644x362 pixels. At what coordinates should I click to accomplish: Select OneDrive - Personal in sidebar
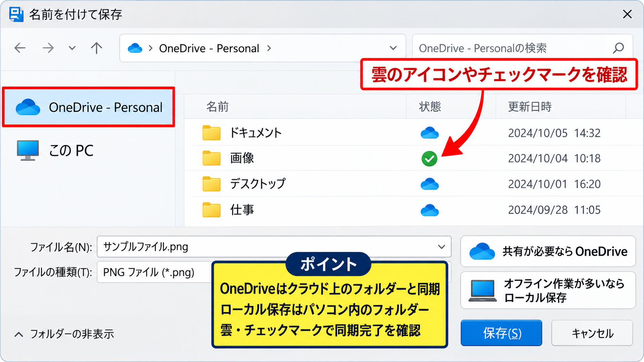[x=89, y=107]
